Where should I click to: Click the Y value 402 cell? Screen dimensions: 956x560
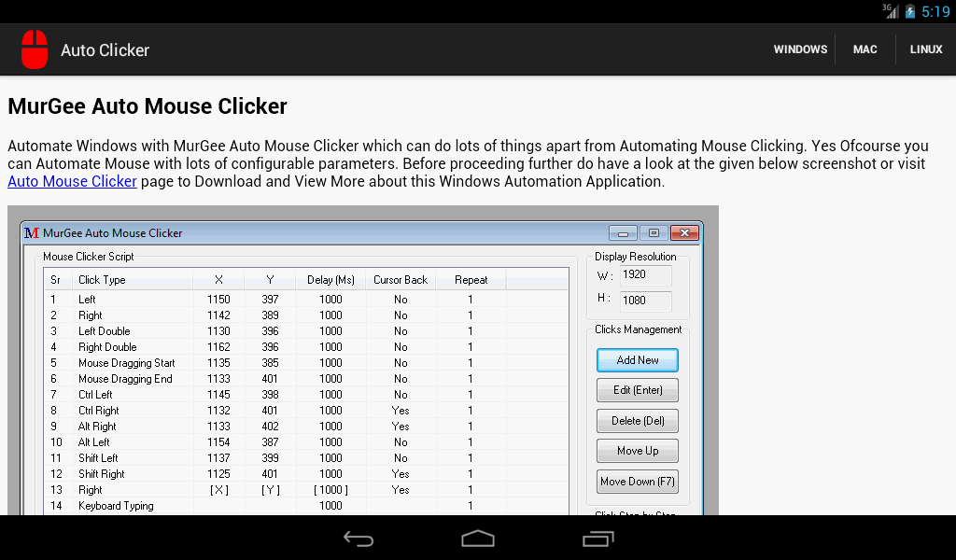[270, 426]
